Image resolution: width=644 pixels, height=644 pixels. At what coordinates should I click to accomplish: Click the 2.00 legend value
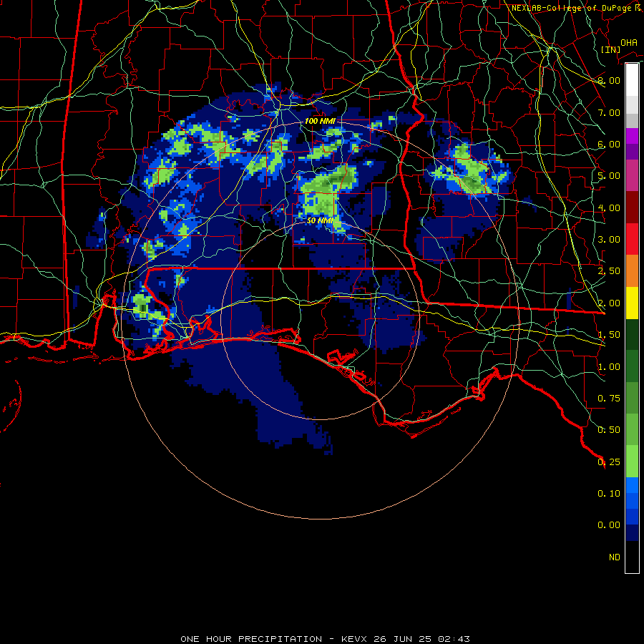pyautogui.click(x=609, y=303)
